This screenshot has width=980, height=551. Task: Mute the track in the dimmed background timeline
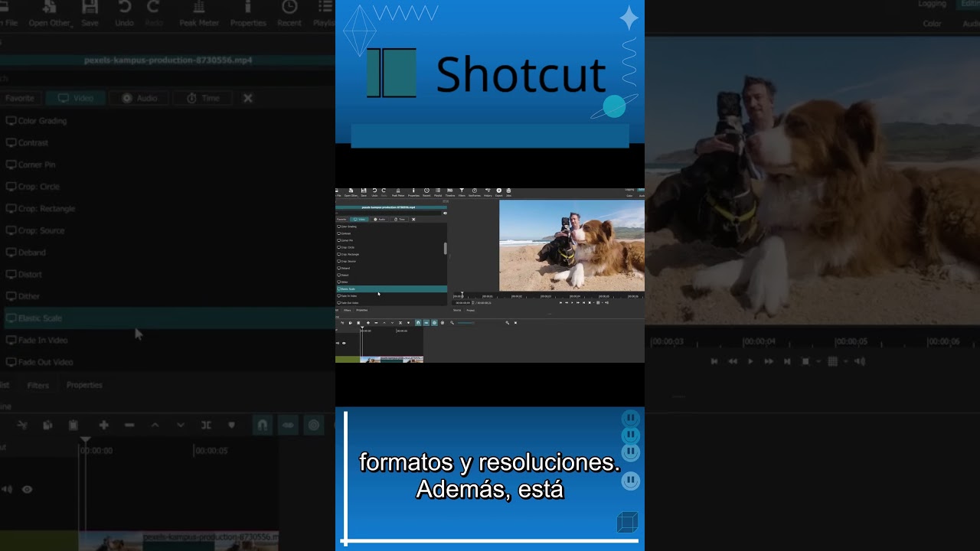(8, 490)
